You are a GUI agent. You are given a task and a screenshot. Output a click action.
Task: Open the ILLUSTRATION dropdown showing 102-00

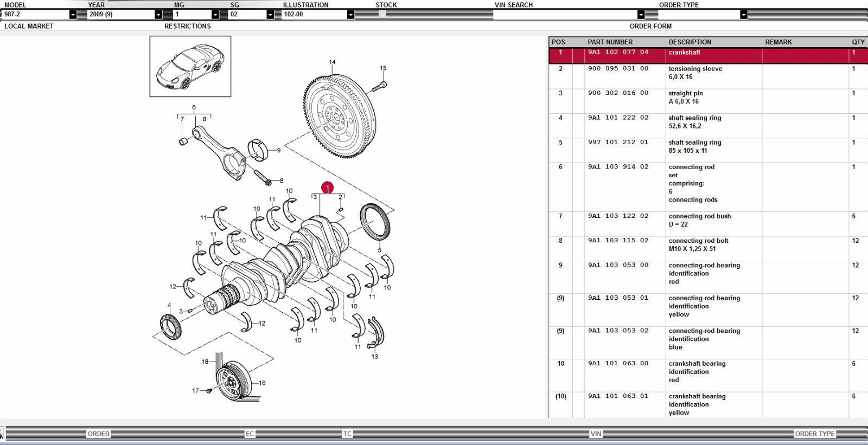pos(350,15)
